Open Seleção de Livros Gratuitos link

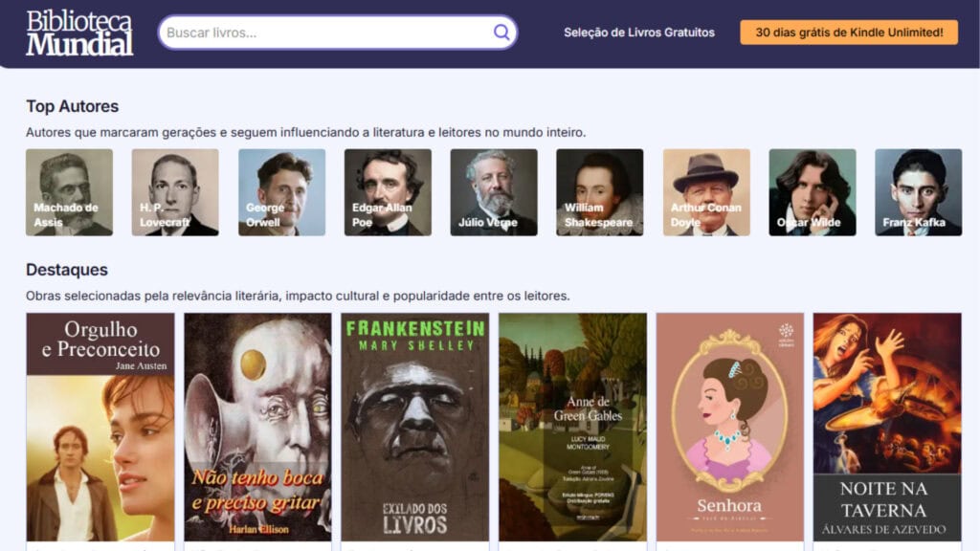click(638, 33)
